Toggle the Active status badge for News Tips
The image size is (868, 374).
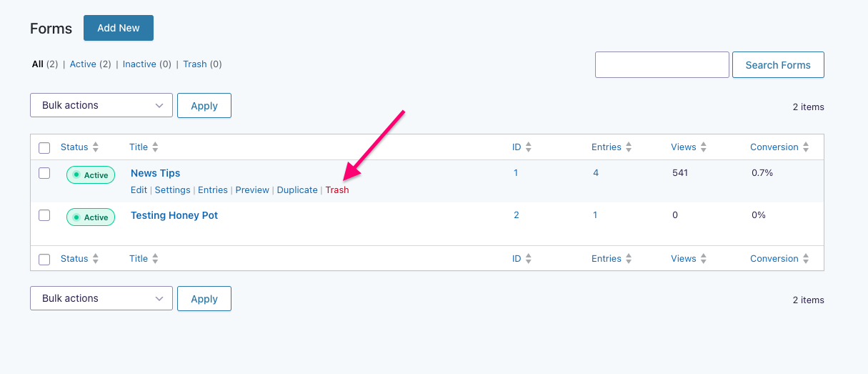pos(91,175)
